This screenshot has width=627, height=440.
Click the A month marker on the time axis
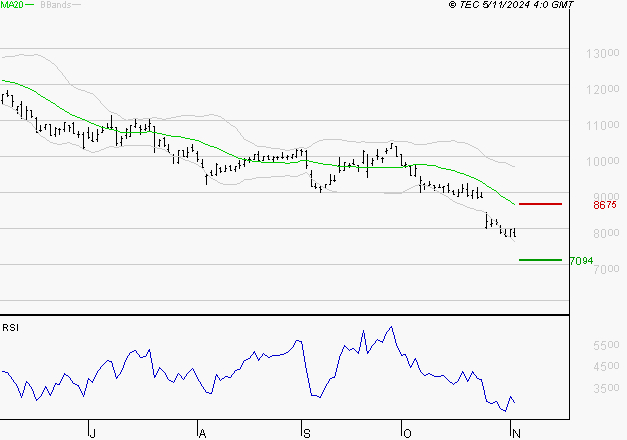tap(200, 431)
